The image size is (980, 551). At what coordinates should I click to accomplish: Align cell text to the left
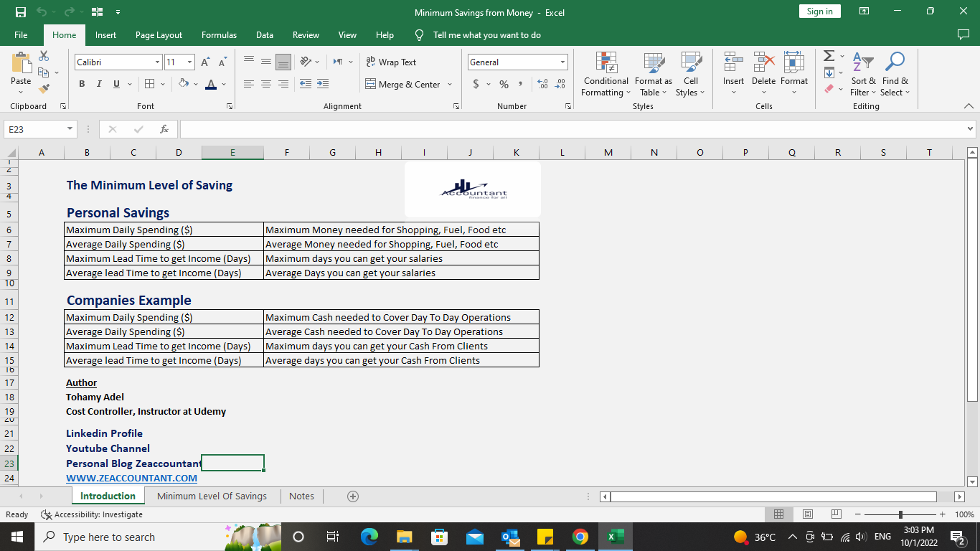(x=249, y=84)
